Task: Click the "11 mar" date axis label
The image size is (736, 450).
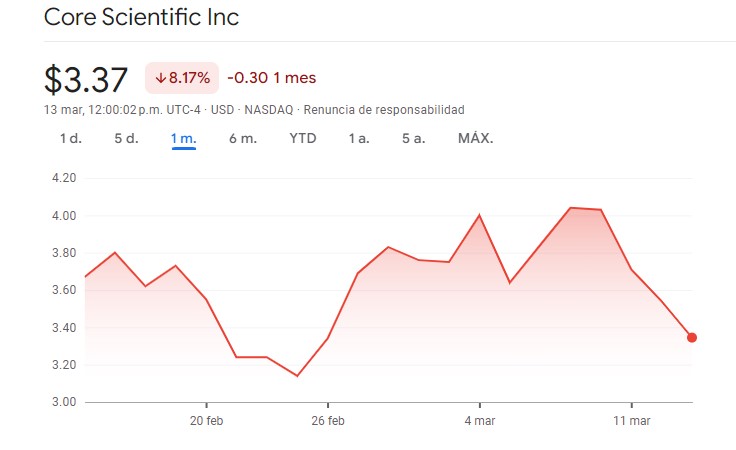Action: click(x=631, y=421)
